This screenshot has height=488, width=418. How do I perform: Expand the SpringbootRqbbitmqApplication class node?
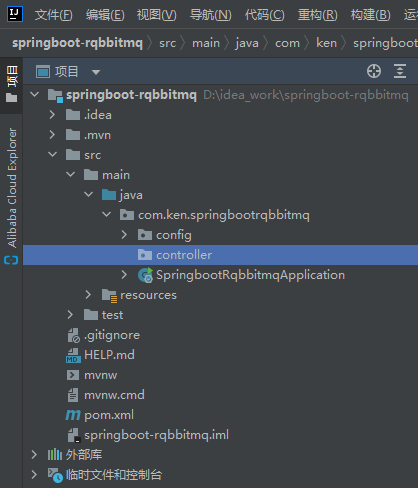point(124,275)
